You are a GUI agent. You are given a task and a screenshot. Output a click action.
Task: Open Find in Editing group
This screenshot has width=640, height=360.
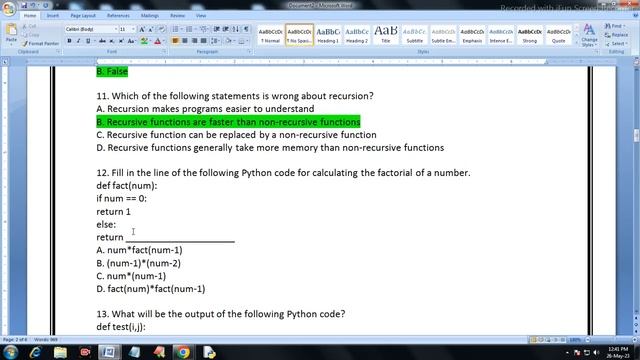pyautogui.click(x=614, y=26)
